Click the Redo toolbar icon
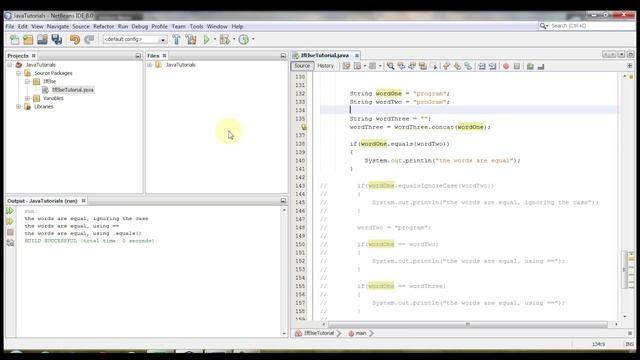Screen dimensions: 640x360 89,40
